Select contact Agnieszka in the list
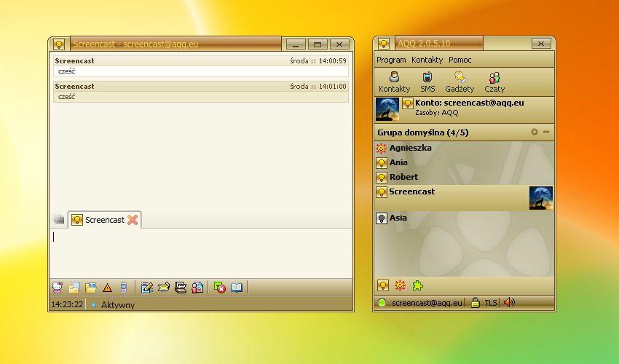This screenshot has height=364, width=619. (464, 148)
